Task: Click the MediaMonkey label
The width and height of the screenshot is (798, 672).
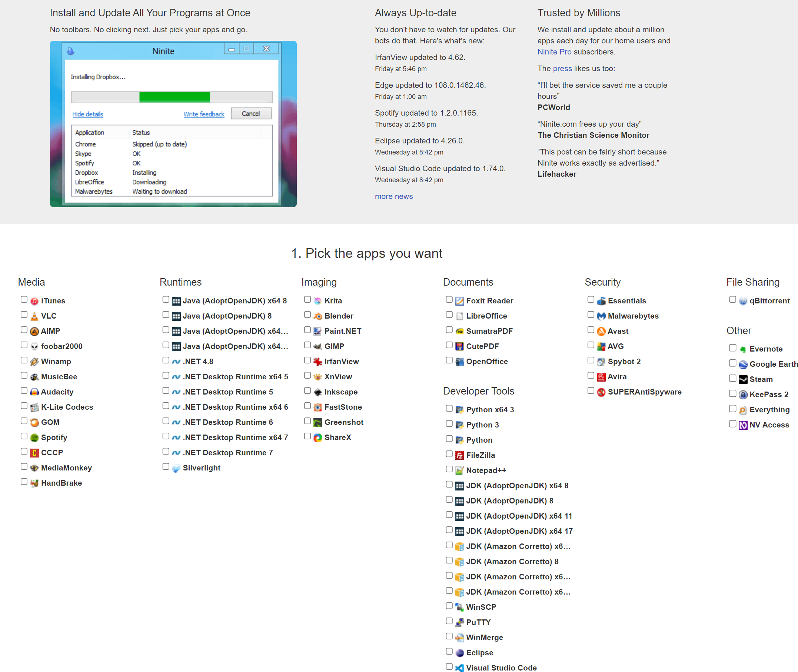Action: [66, 468]
